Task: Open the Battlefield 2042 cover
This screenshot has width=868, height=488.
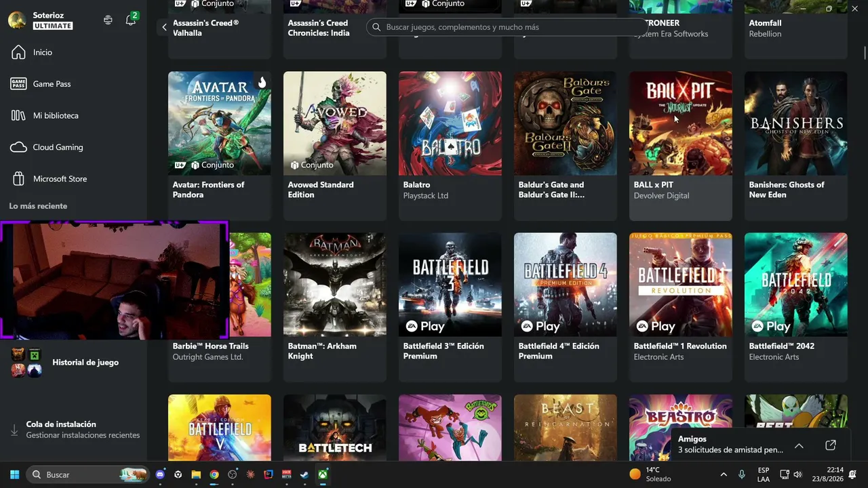Action: [x=796, y=285]
